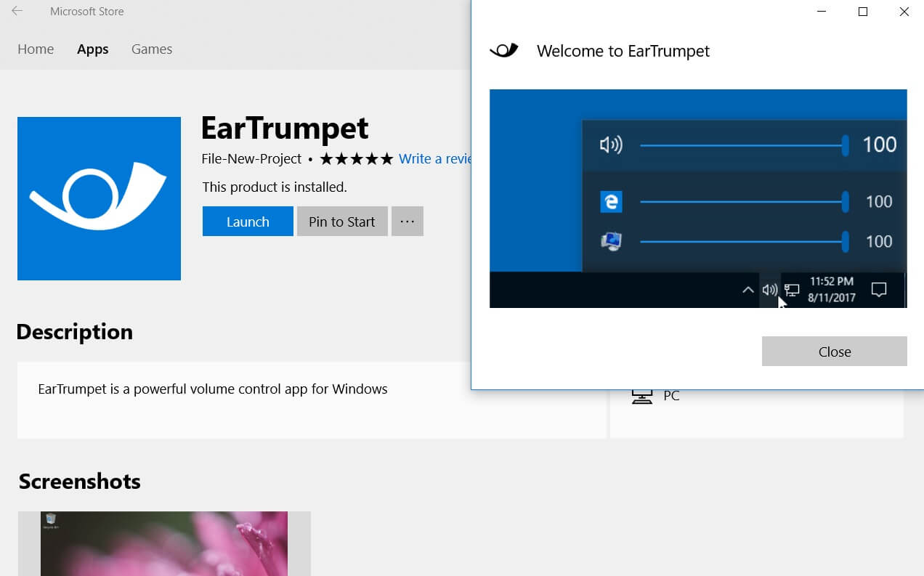Pin EarTrumpet to Start

pos(342,222)
